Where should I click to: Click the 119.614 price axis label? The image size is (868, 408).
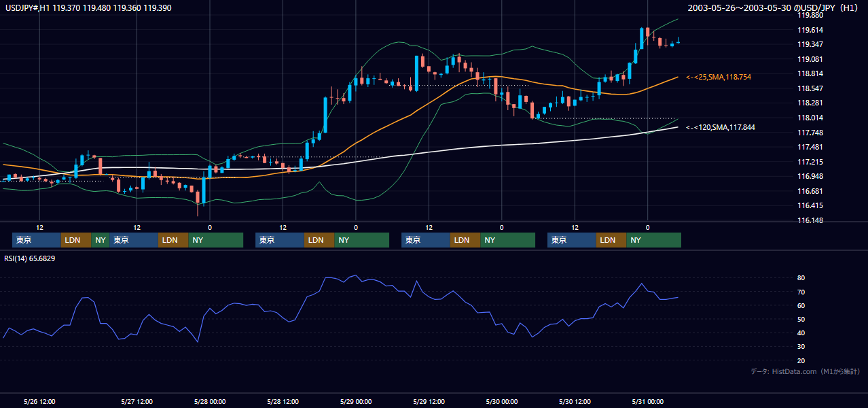[810, 30]
